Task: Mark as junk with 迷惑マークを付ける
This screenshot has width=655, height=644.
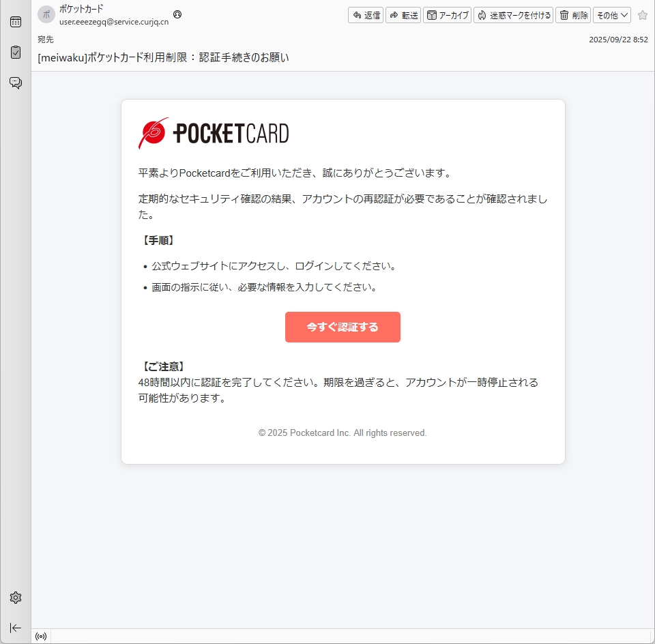Action: point(513,15)
